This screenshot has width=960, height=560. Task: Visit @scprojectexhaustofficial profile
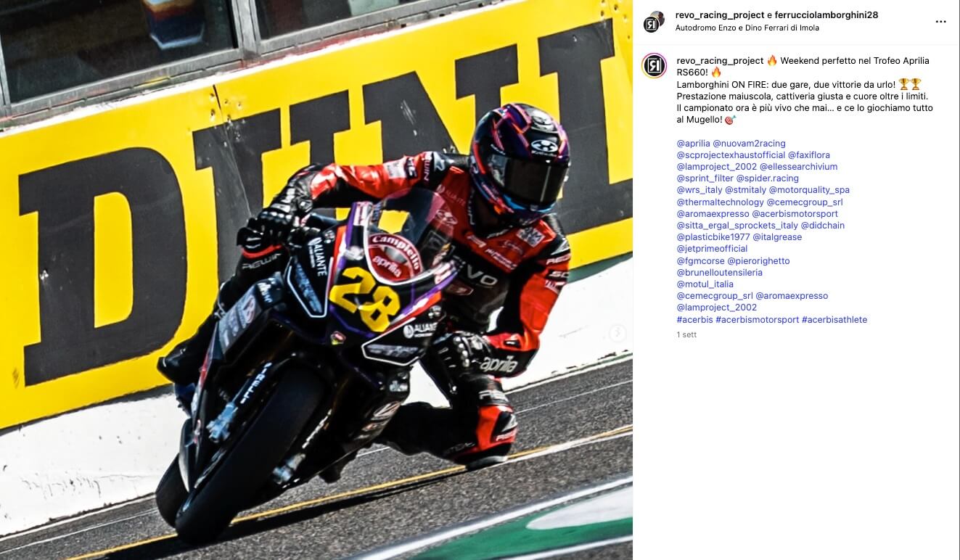[731, 155]
